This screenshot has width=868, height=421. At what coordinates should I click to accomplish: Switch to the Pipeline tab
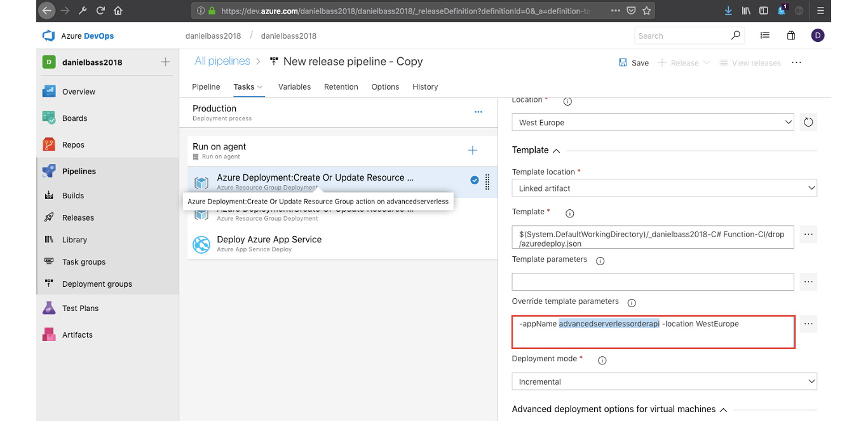(x=206, y=86)
